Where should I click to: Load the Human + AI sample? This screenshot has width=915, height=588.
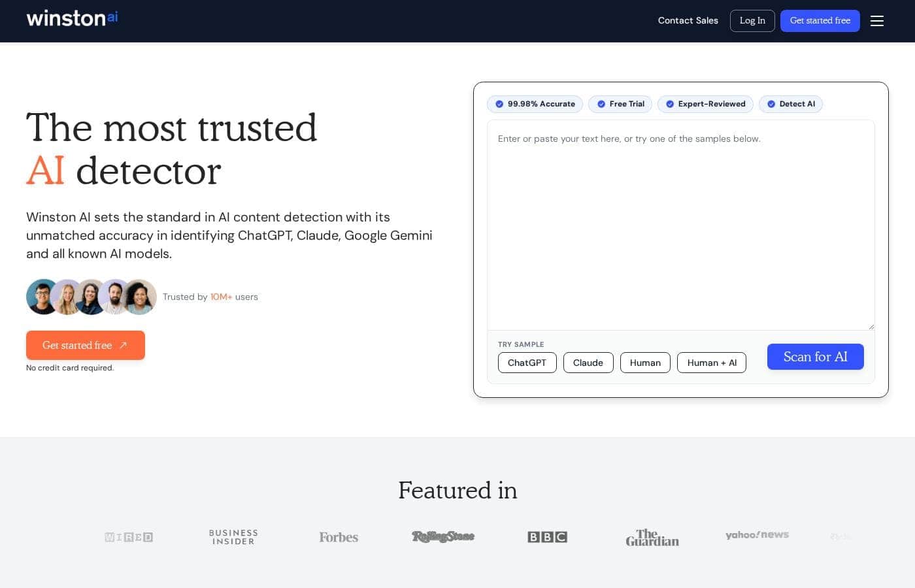pyautogui.click(x=712, y=363)
